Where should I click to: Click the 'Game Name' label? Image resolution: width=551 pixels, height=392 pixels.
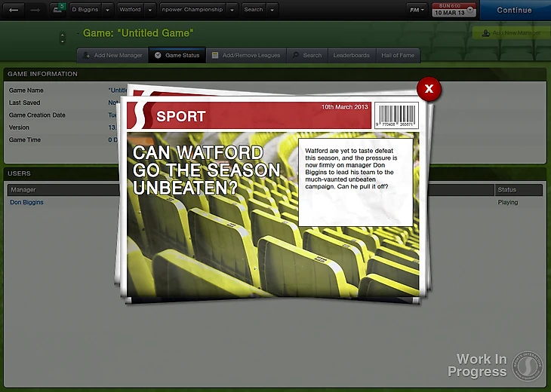click(x=26, y=90)
